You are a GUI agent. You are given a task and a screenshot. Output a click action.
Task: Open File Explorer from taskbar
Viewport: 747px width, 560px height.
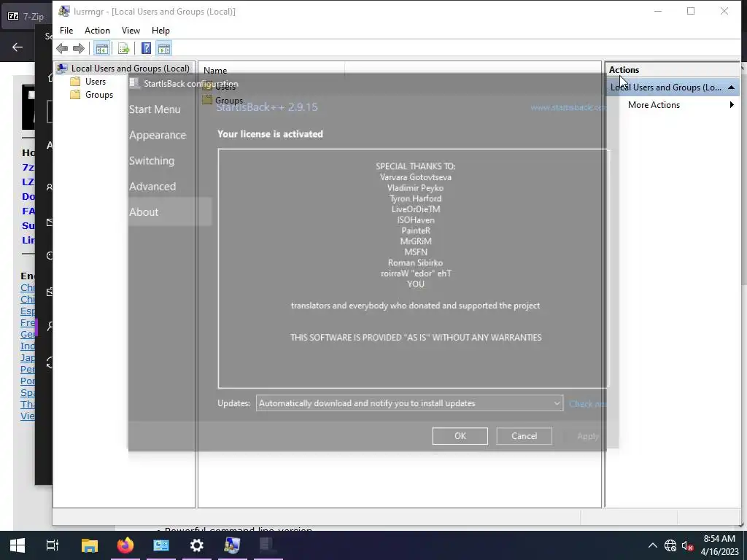(x=90, y=545)
